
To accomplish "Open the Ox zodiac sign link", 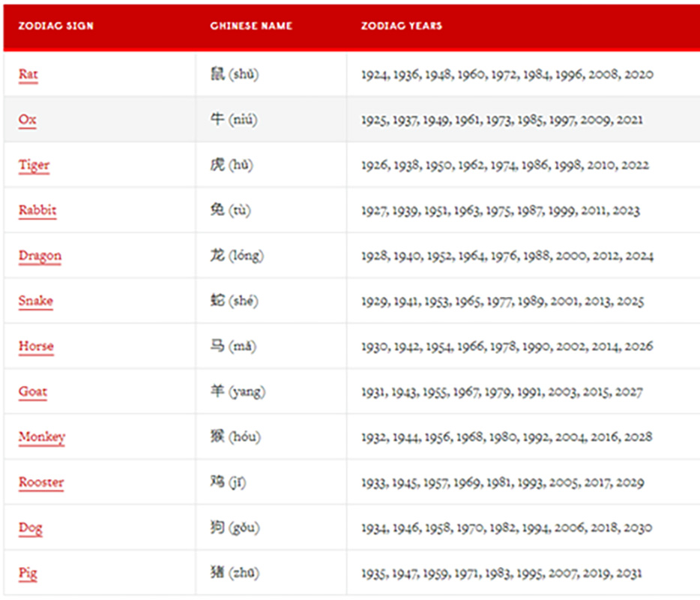I will coord(27,119).
